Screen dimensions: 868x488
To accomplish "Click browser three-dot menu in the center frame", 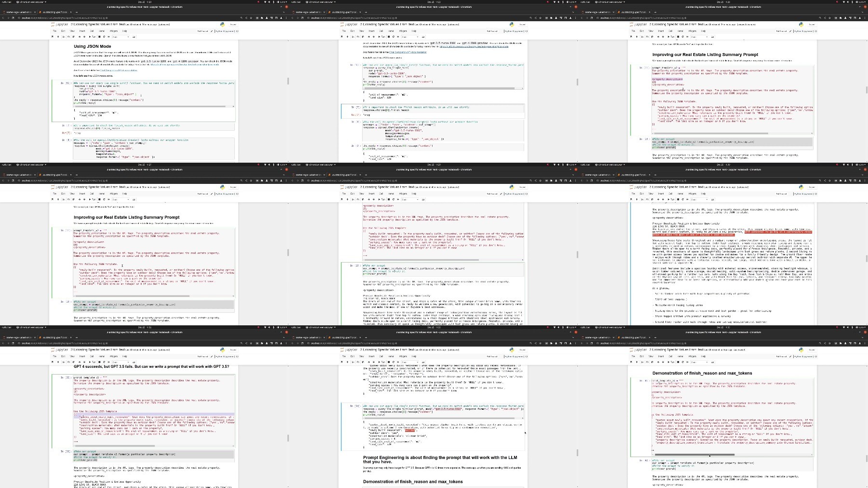I will (575, 181).
